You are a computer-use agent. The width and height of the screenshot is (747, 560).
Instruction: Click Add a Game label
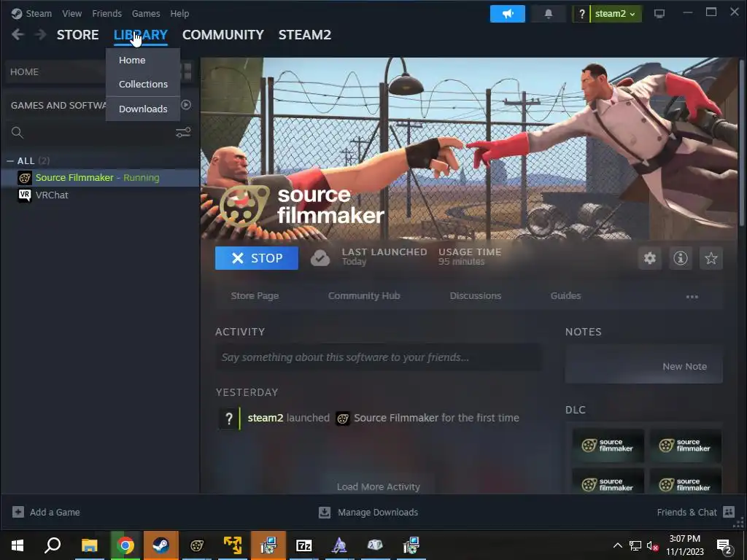(55, 513)
